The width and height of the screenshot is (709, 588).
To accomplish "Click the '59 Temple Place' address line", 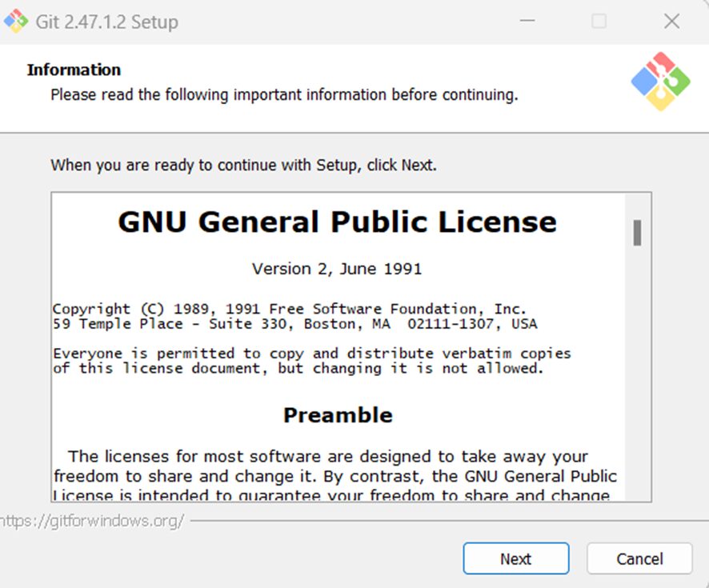I will pyautogui.click(x=294, y=324).
